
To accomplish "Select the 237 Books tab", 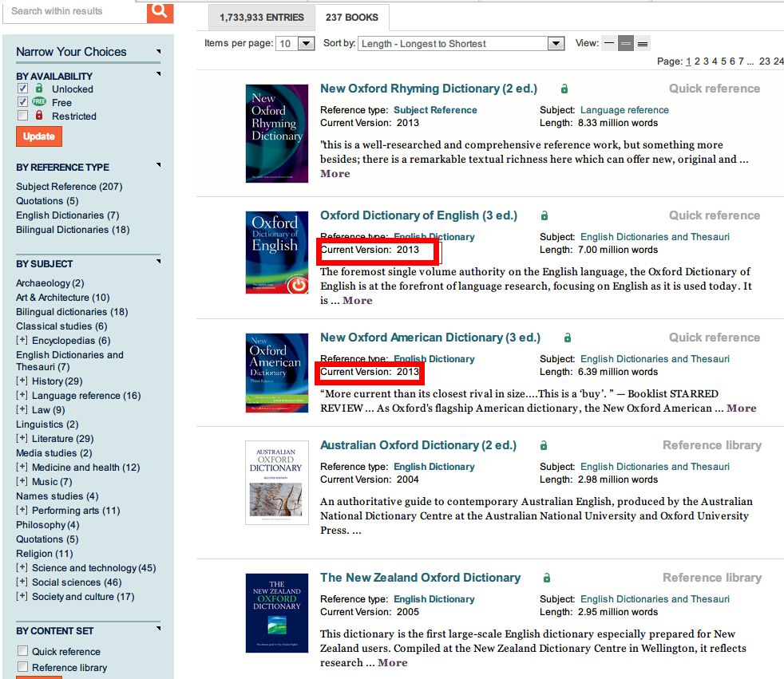I will (x=352, y=18).
